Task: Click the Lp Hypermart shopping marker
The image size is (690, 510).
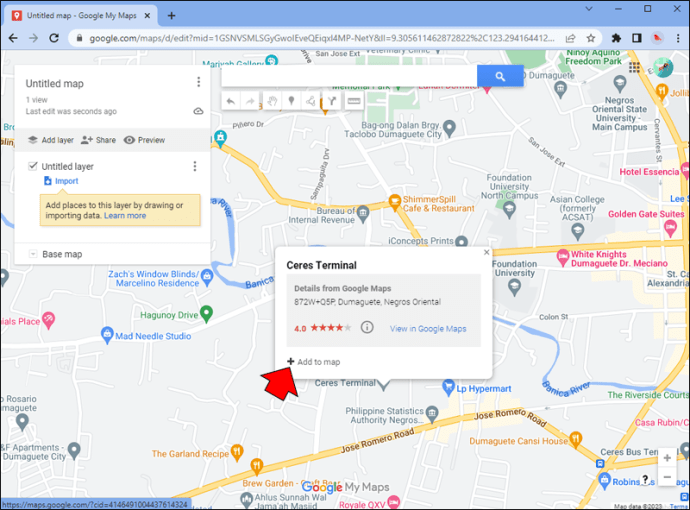Action: click(x=448, y=387)
